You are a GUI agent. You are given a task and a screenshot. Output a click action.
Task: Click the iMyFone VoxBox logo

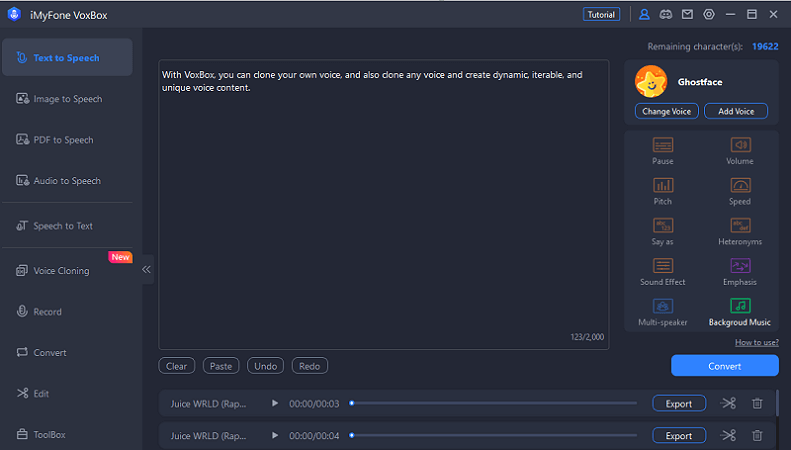coord(14,14)
